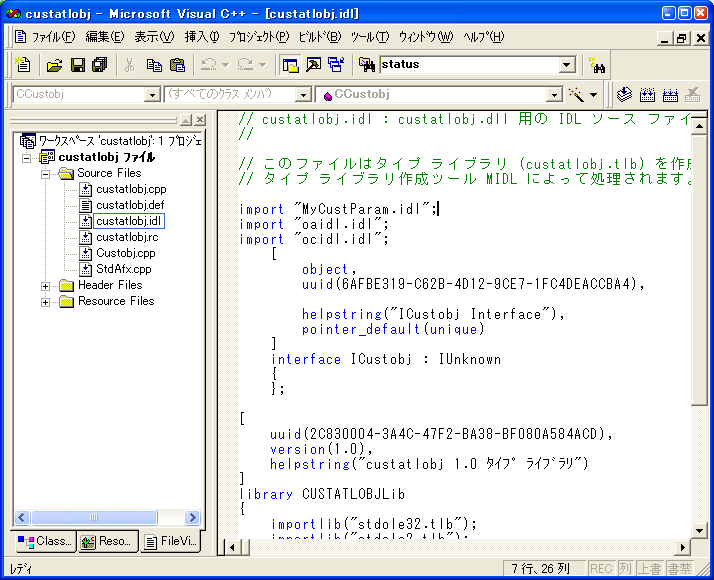The width and height of the screenshot is (714, 580).
Task: Close the workspace pane with X button
Action: tap(200, 120)
